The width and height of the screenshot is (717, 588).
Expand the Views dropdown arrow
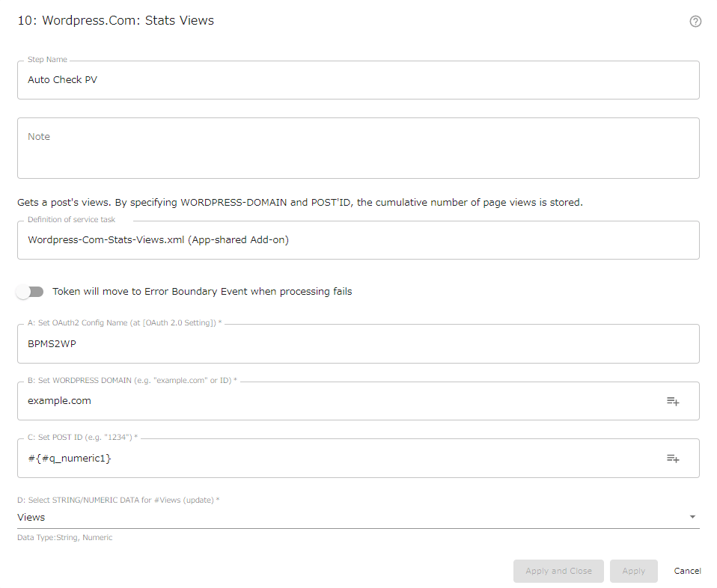(692, 517)
